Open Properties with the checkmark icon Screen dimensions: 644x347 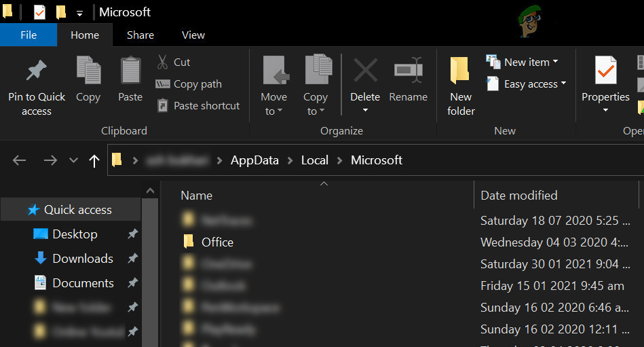pos(605,72)
